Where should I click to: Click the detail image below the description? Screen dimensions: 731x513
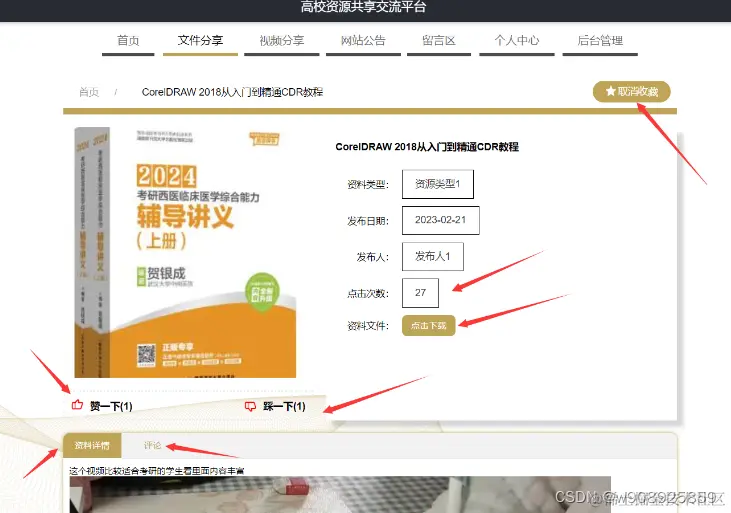pos(340,494)
